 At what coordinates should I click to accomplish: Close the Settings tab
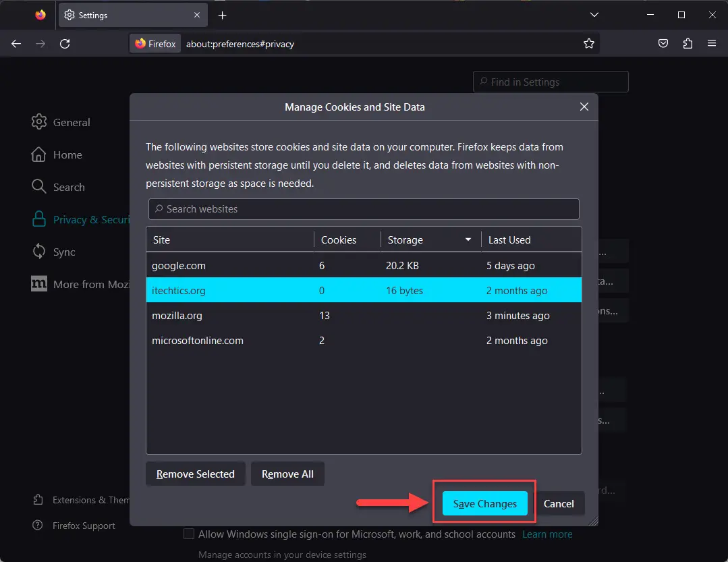(x=197, y=15)
